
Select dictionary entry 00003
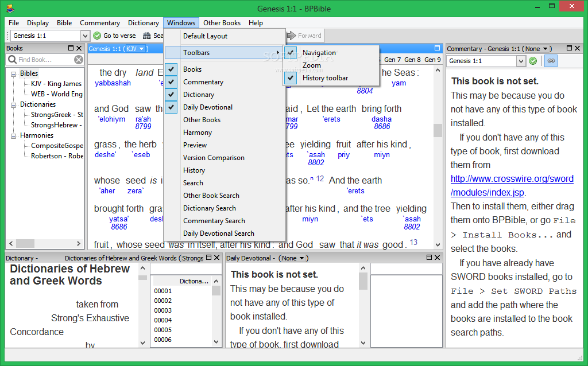[163, 310]
